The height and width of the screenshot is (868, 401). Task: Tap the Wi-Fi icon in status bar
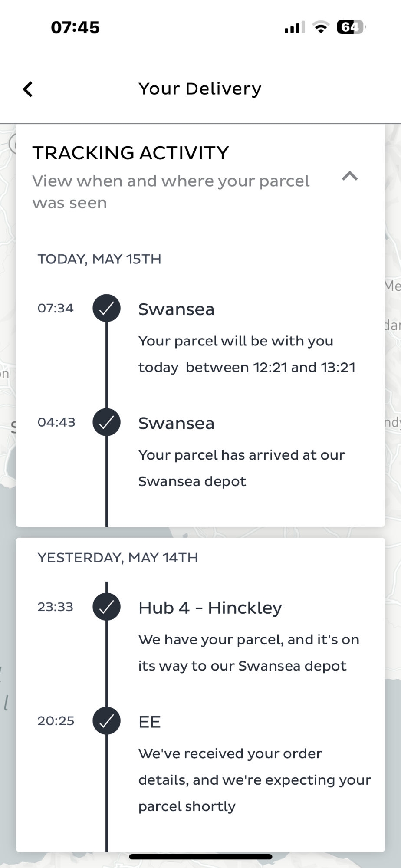321,27
